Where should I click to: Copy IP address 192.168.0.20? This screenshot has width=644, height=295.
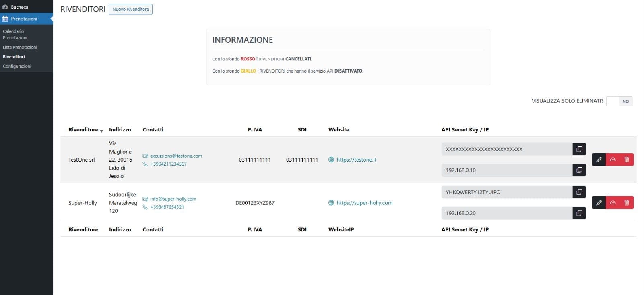pos(579,213)
